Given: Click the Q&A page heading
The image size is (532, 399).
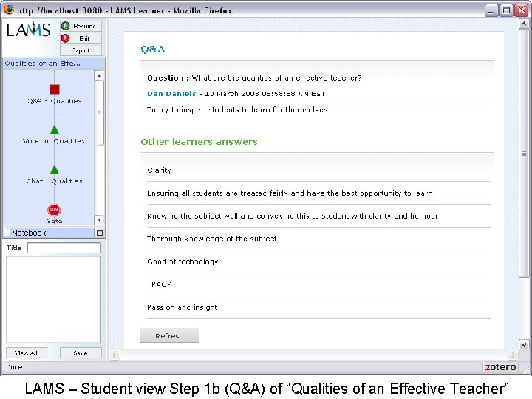Looking at the screenshot, I should tap(153, 50).
